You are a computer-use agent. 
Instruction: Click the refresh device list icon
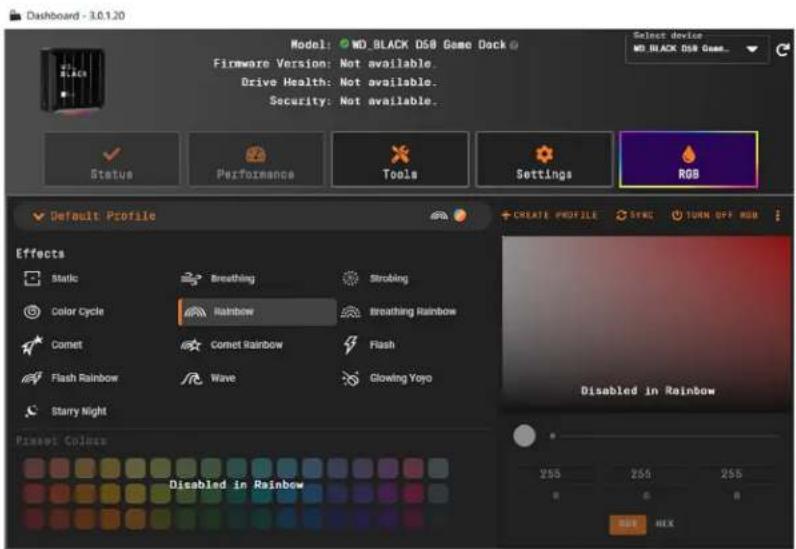pos(782,49)
